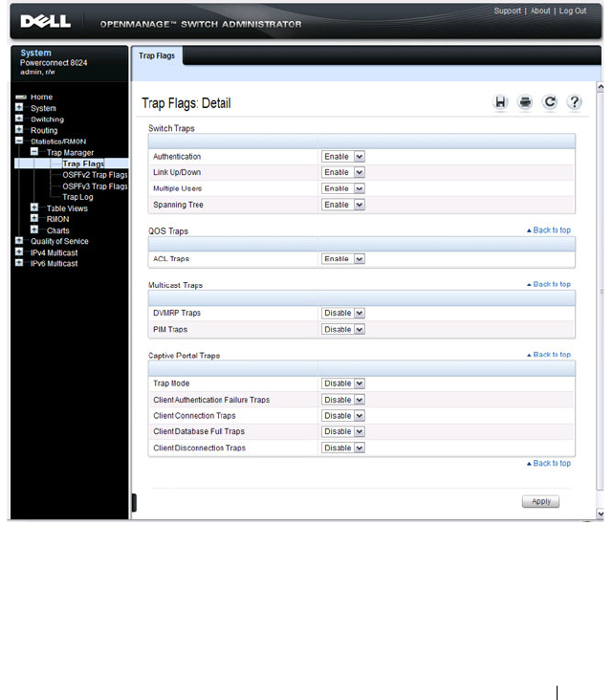The image size is (613, 700).
Task: Click the Support link
Action: click(507, 11)
